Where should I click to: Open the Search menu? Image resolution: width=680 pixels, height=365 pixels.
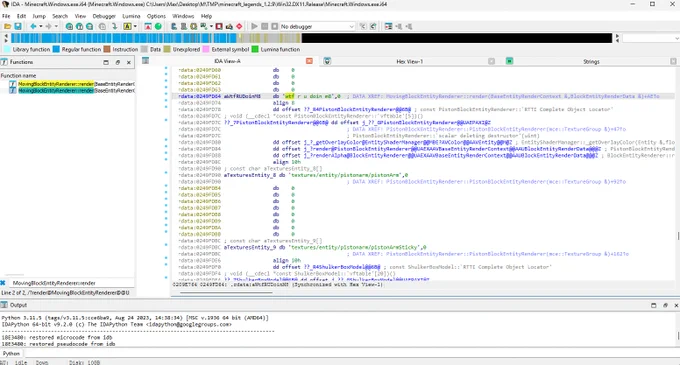[x=60, y=16]
